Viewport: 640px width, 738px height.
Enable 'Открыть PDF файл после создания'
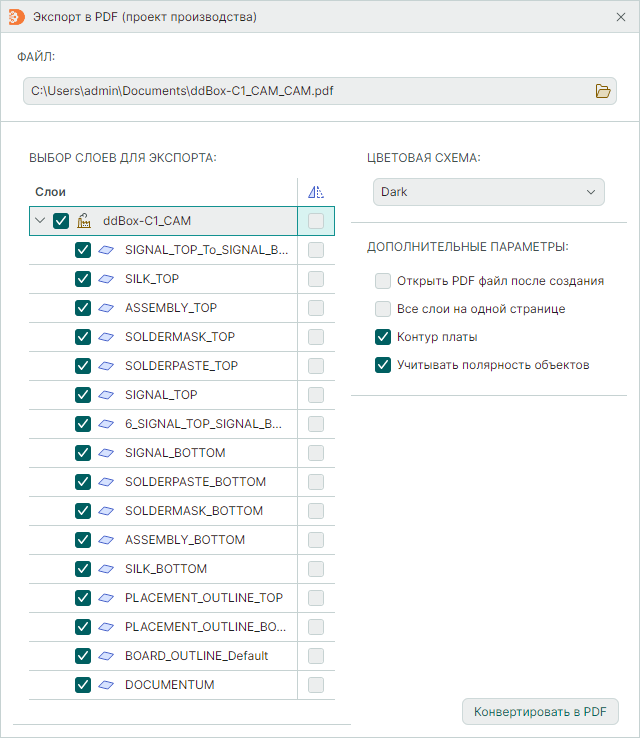tap(383, 281)
